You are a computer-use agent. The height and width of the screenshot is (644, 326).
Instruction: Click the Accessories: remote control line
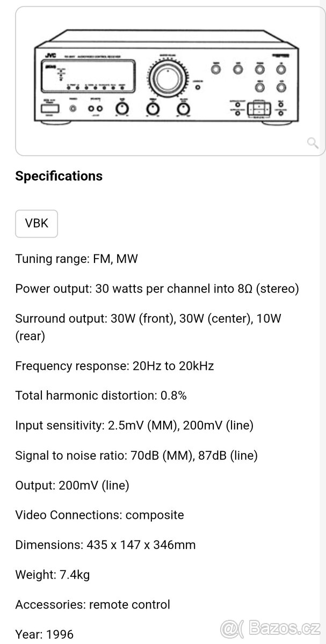point(92,604)
